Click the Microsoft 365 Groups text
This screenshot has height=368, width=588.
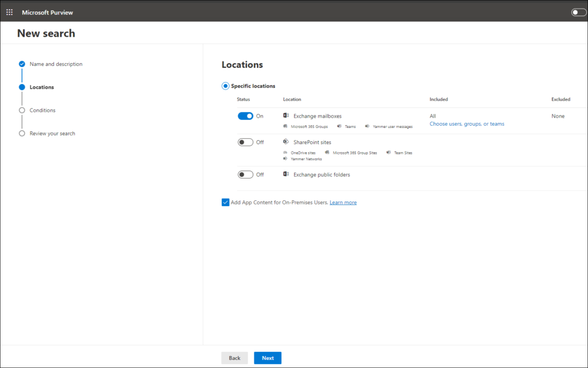[x=309, y=127]
